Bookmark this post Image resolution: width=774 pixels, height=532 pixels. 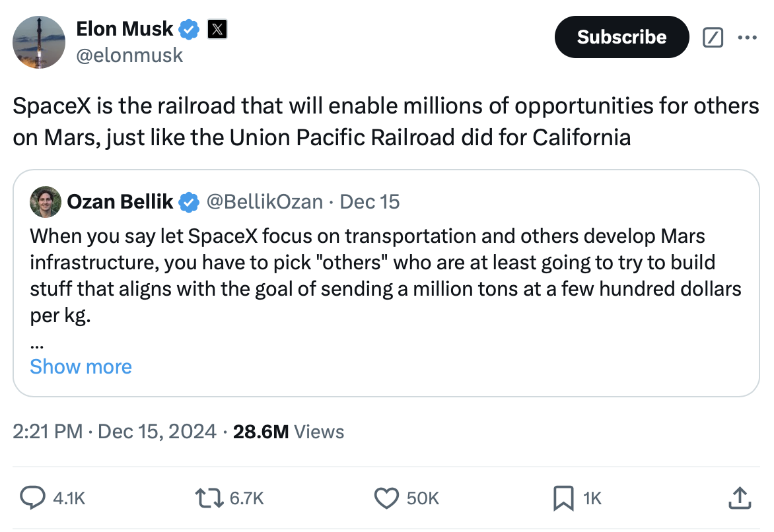(x=562, y=498)
